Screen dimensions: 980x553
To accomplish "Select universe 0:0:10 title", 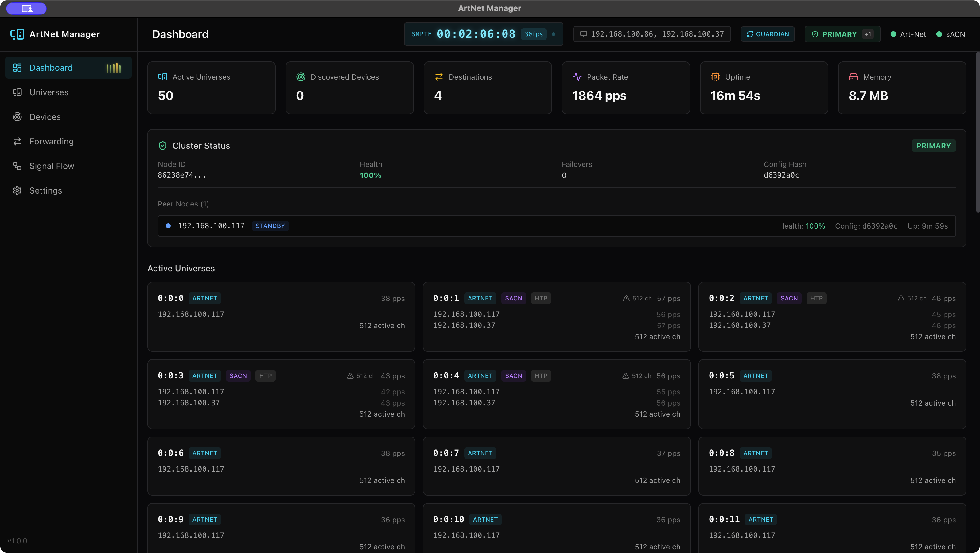I will point(449,520).
